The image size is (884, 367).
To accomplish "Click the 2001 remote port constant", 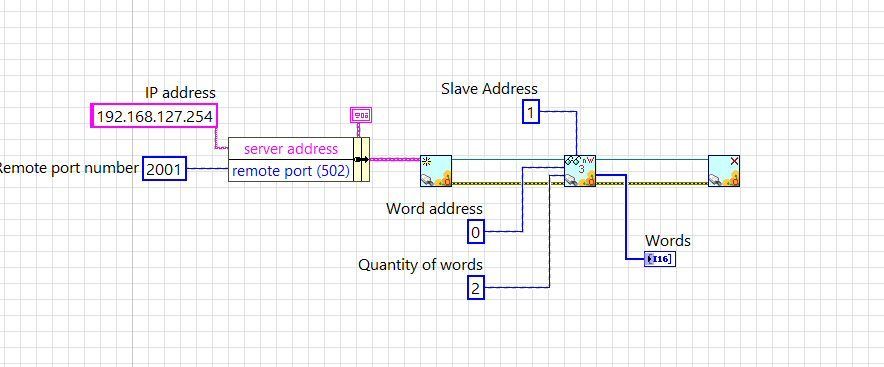I will (x=164, y=168).
